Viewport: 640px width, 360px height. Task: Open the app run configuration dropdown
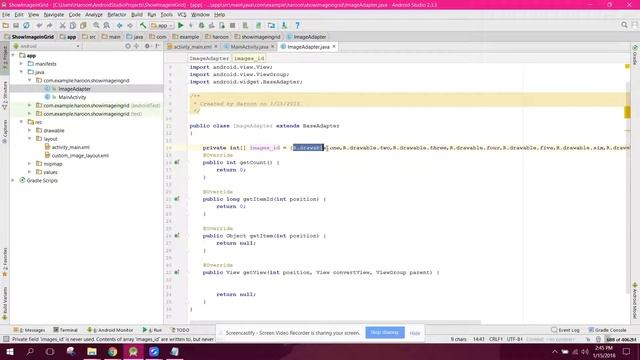coord(162,25)
